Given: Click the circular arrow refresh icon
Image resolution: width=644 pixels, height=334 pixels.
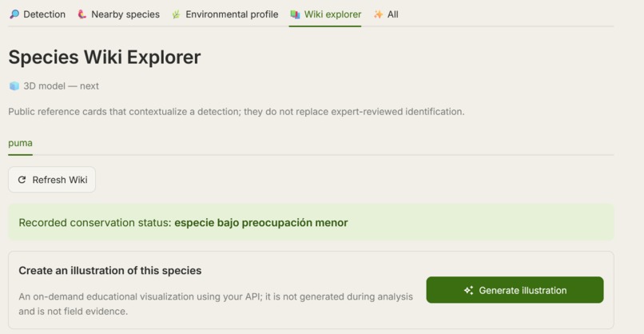Looking at the screenshot, I should [x=22, y=180].
